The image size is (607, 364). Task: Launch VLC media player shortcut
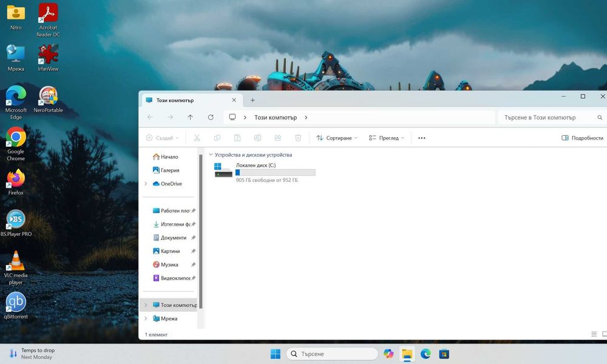pos(16,268)
